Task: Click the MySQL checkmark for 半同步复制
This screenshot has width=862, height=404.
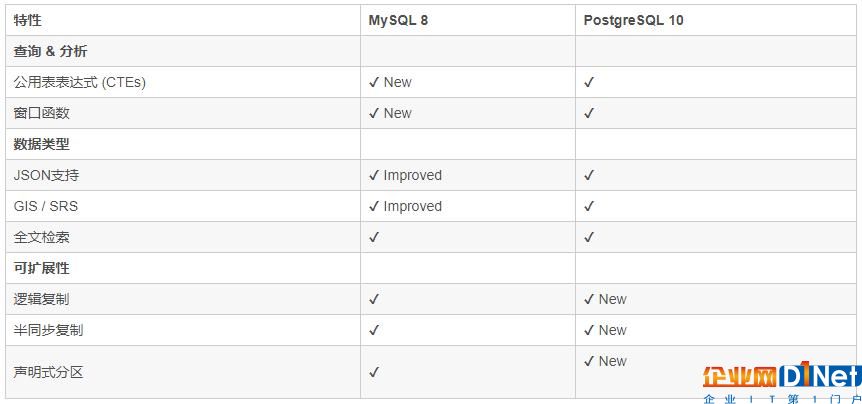Action: click(374, 330)
